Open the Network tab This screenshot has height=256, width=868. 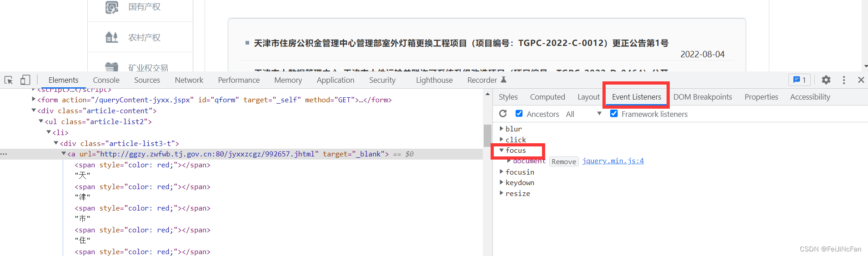[x=189, y=80]
